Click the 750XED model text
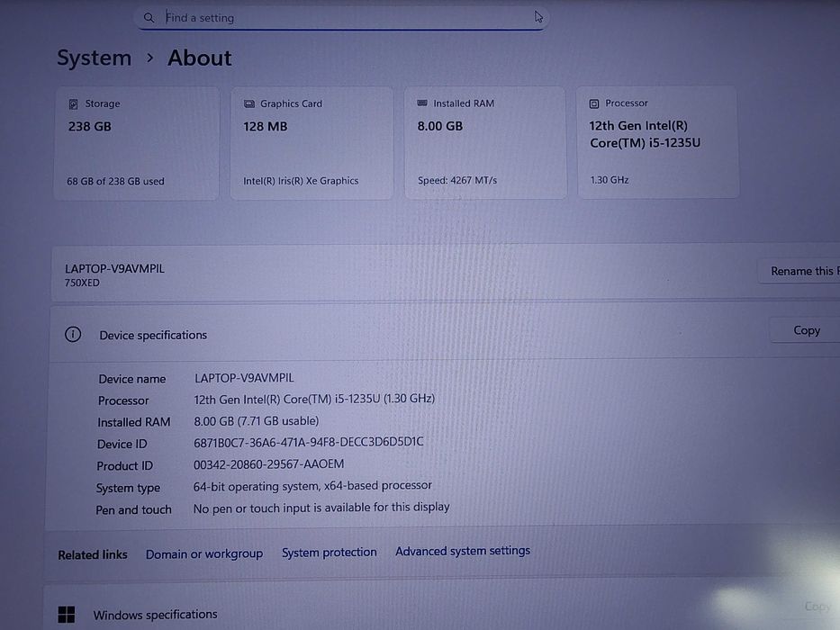840x630 pixels. pos(82,283)
